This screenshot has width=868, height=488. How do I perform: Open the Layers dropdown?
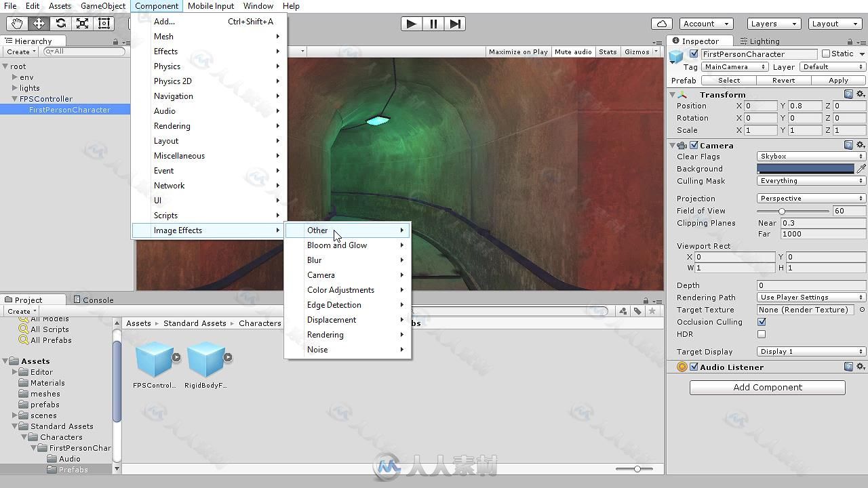[x=773, y=24]
